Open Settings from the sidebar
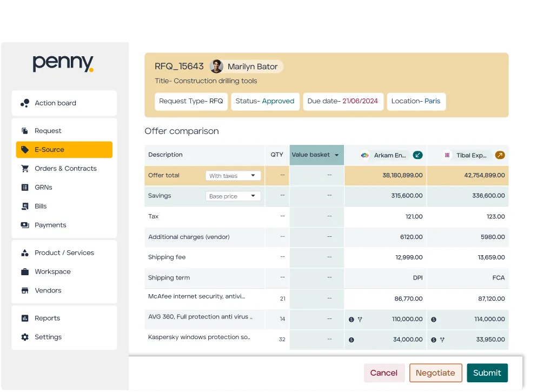The image size is (557, 392). [64, 337]
